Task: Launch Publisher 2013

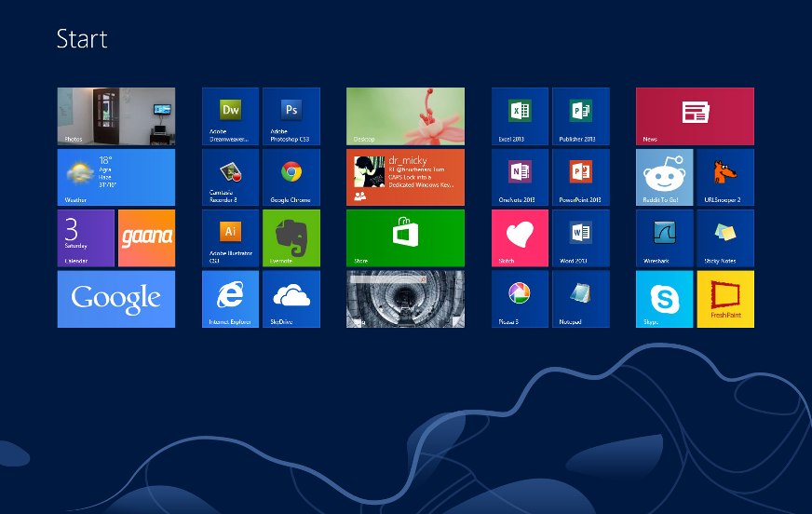Action: (x=580, y=116)
